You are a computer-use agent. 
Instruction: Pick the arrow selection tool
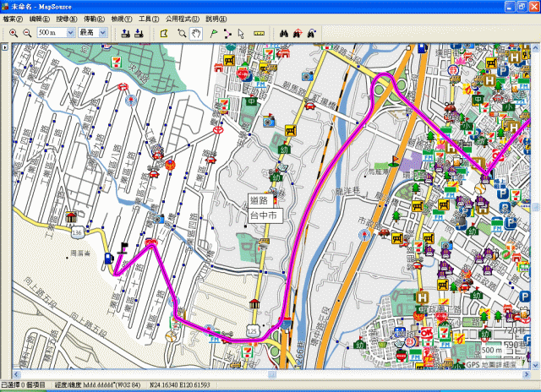pos(241,33)
